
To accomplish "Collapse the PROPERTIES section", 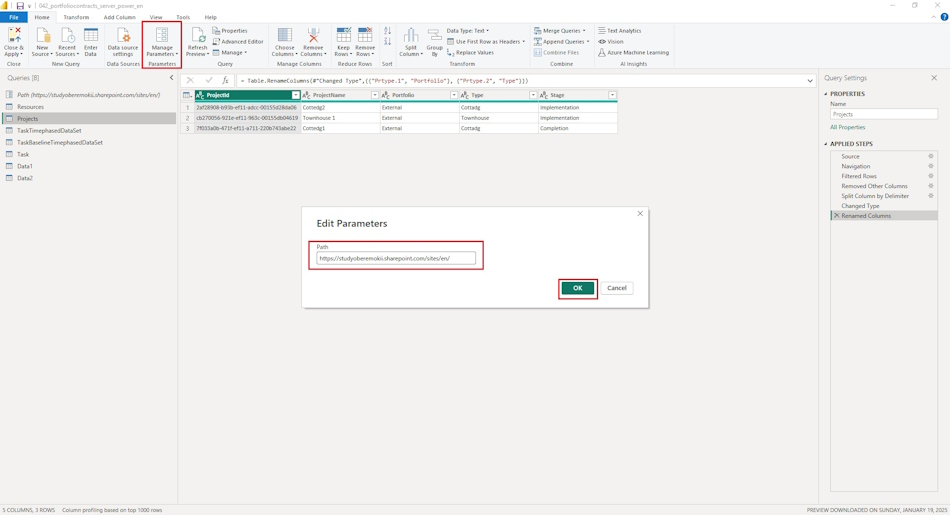I will pyautogui.click(x=826, y=94).
